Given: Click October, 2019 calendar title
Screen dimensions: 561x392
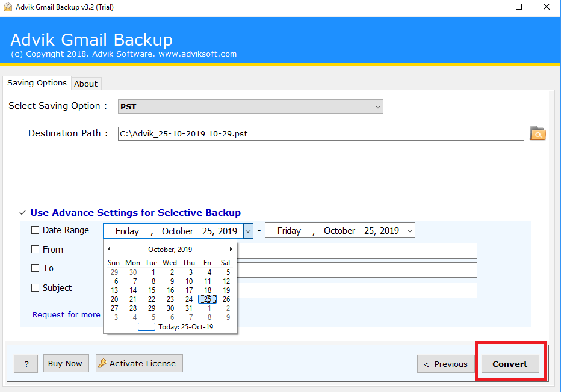Looking at the screenshot, I should pos(170,250).
